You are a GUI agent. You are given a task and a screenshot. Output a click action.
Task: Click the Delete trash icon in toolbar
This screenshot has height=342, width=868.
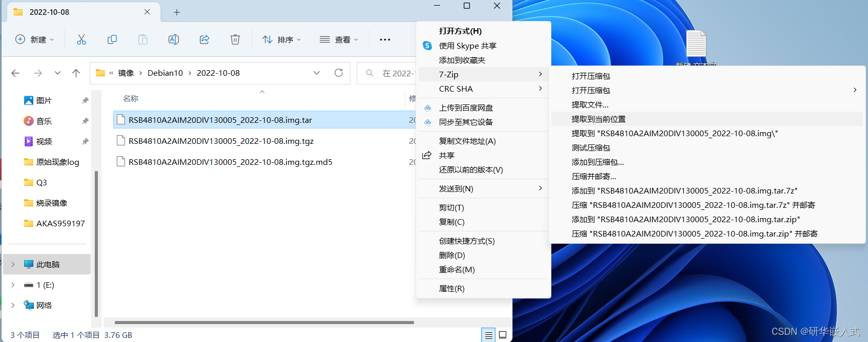(235, 39)
